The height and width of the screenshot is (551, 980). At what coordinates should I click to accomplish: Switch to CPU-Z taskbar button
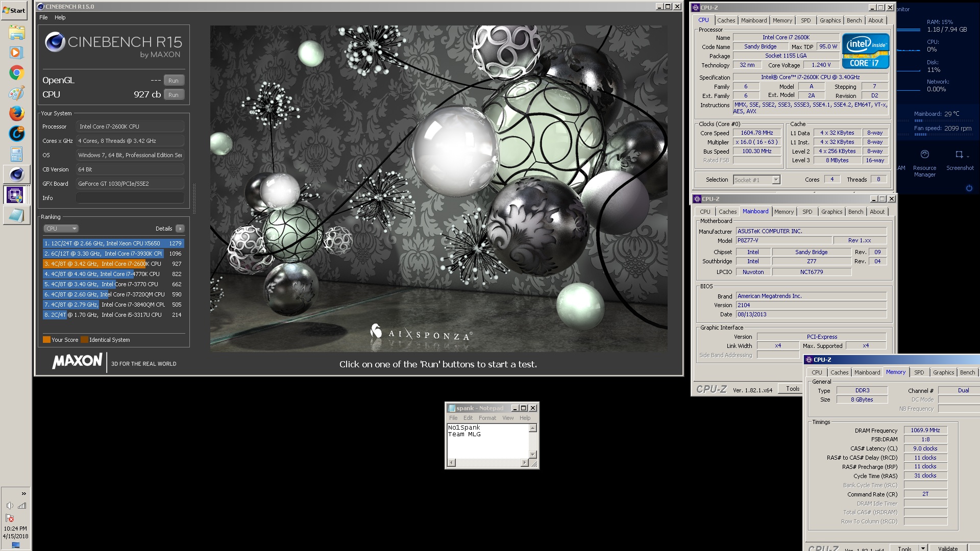(x=16, y=195)
